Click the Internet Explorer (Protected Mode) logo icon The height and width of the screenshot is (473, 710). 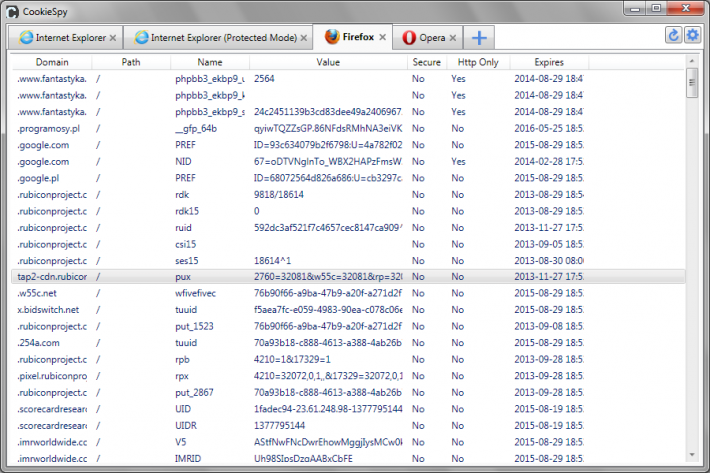(x=141, y=38)
